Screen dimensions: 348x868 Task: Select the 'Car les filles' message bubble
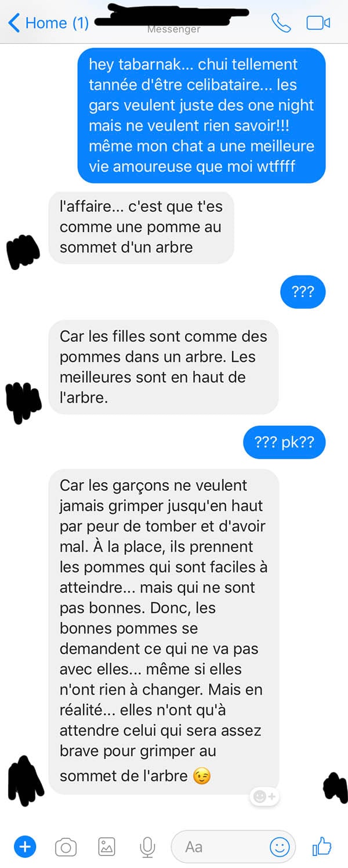click(x=164, y=367)
